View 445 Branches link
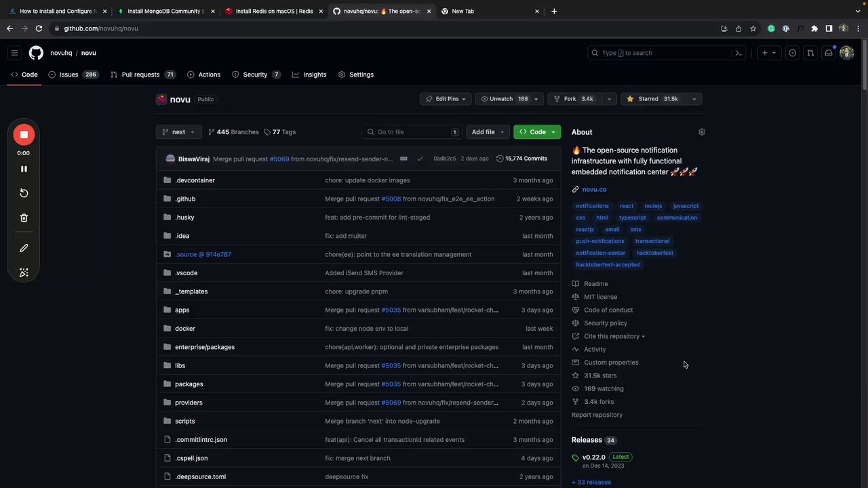The width and height of the screenshot is (868, 488). point(233,132)
